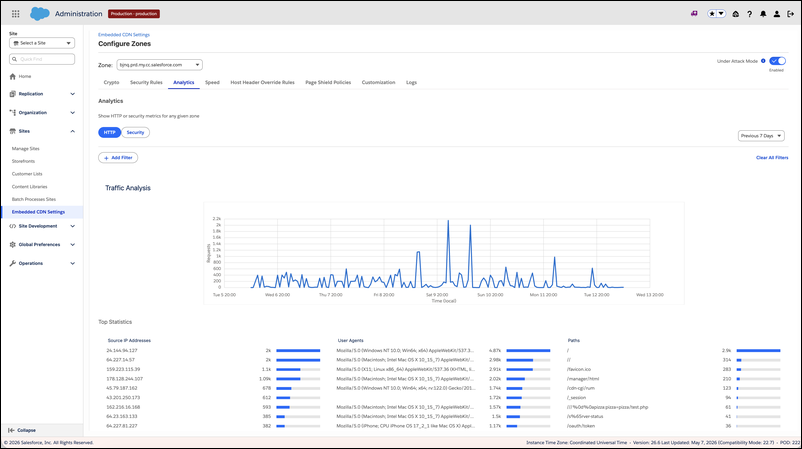Click source IP 45.79.187.162

pos(122,388)
